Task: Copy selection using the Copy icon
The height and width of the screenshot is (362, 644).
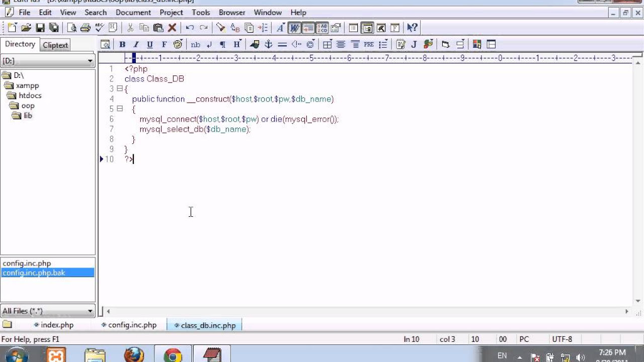Action: tap(144, 28)
